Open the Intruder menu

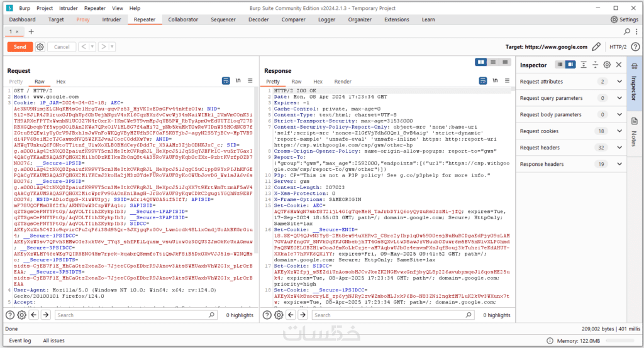point(68,8)
